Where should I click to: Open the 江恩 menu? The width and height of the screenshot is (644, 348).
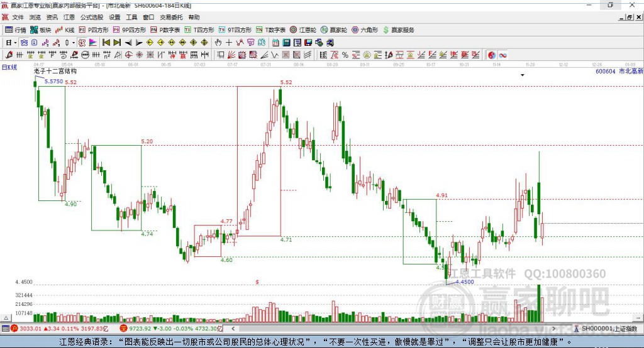pyautogui.click(x=69, y=17)
